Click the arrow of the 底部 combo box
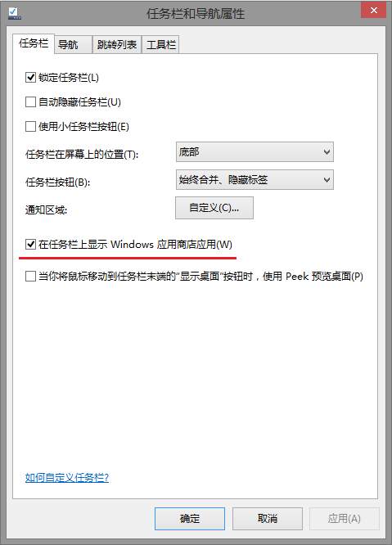 (327, 152)
